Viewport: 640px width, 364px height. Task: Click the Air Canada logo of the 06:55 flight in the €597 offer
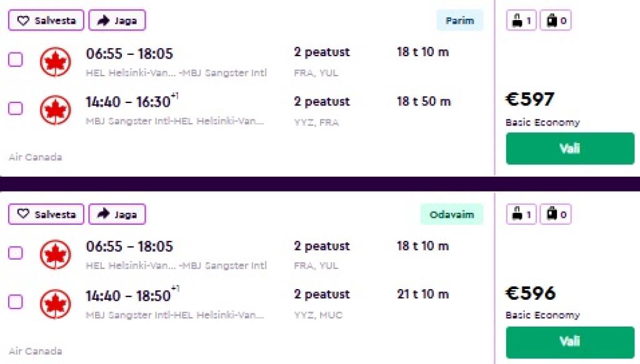56,62
